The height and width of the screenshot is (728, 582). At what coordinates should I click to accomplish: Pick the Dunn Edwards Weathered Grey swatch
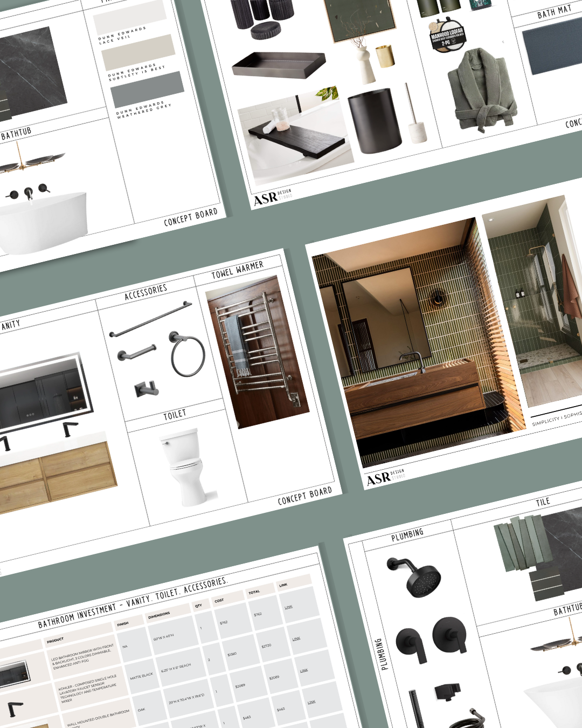point(147,88)
